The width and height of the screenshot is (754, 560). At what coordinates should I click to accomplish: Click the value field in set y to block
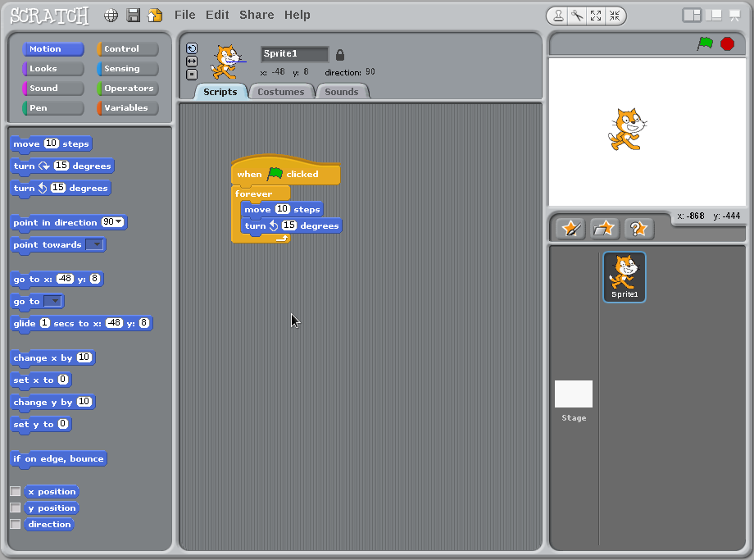point(63,424)
